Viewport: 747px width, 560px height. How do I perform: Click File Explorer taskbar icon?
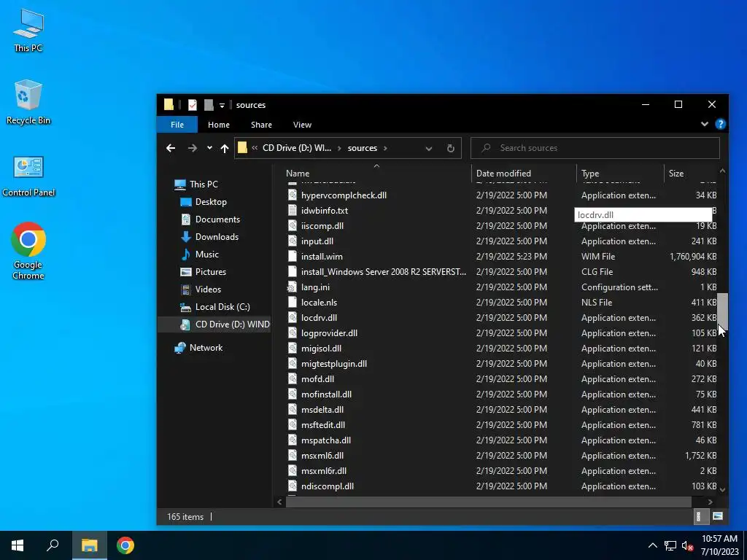[89, 545]
